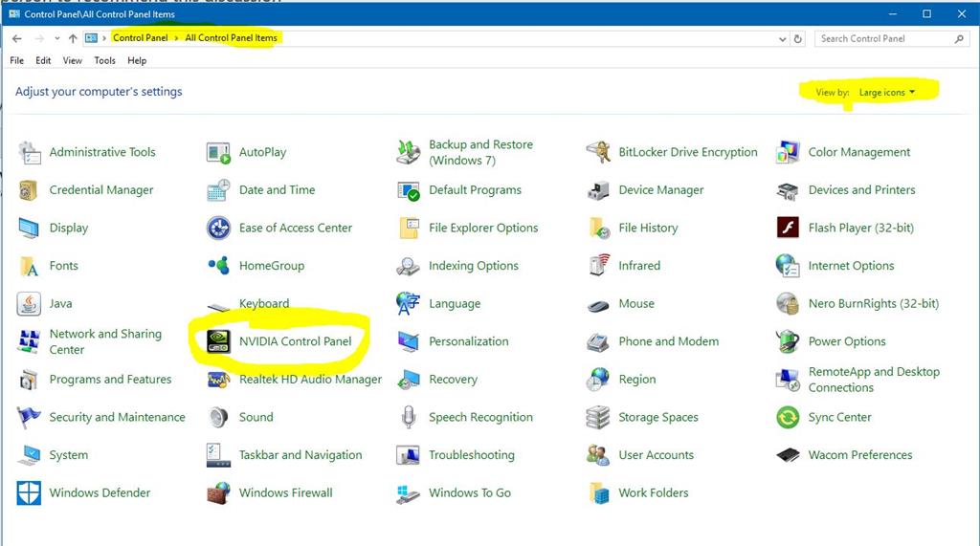The width and height of the screenshot is (980, 546).
Task: Open the Help menu
Action: [x=137, y=60]
